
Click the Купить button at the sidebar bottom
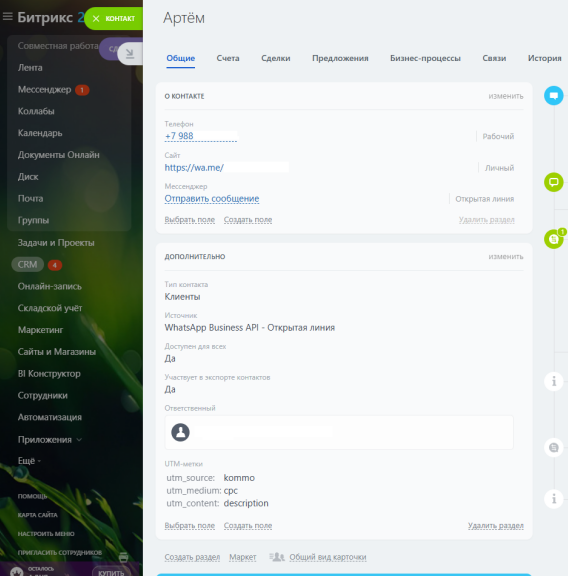pyautogui.click(x=111, y=573)
